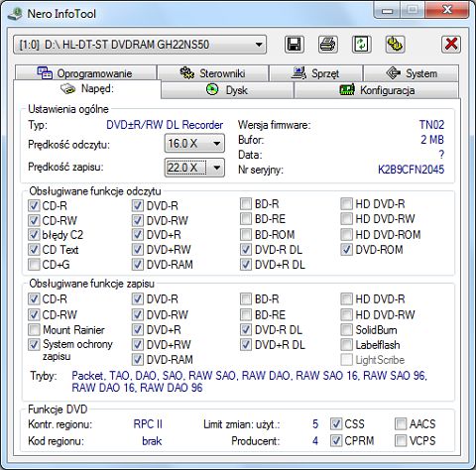
Task: Open the drive selector HL-DT-ST DVDRAM GH22NS50
Action: [x=140, y=45]
